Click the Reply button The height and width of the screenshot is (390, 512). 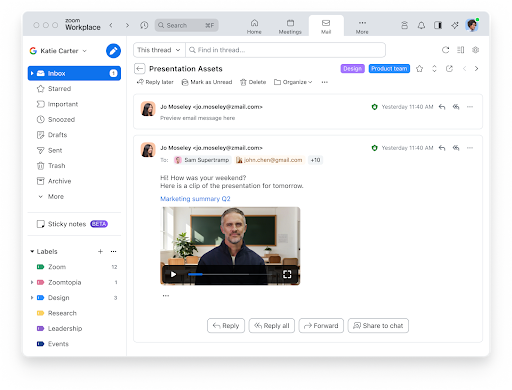(x=226, y=326)
